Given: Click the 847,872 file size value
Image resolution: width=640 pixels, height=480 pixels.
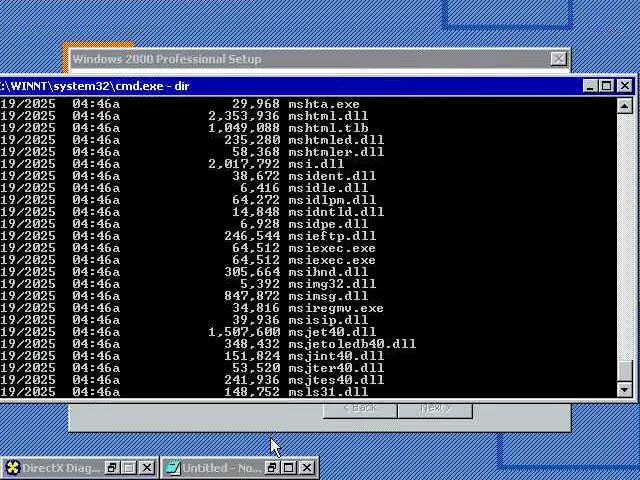Looking at the screenshot, I should pyautogui.click(x=252, y=296).
